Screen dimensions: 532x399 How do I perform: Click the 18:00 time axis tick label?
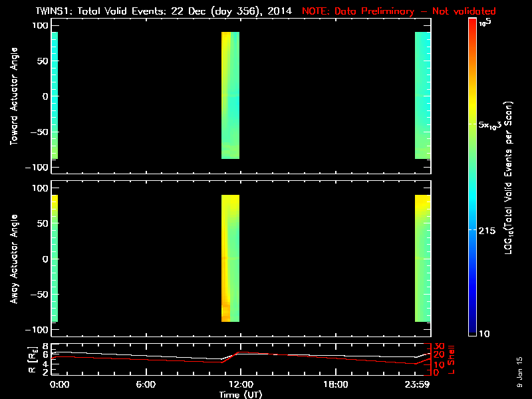click(335, 384)
